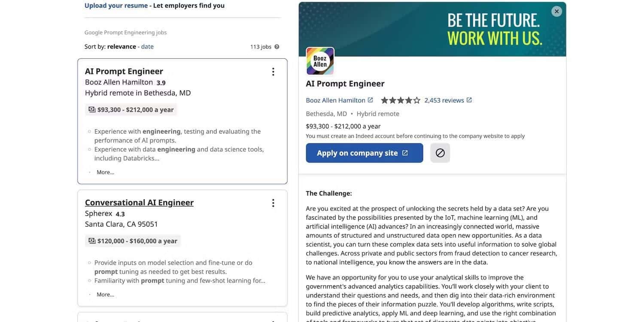Expand More on Conversational AI Engineer card
The width and height of the screenshot is (644, 322).
pyautogui.click(x=105, y=295)
